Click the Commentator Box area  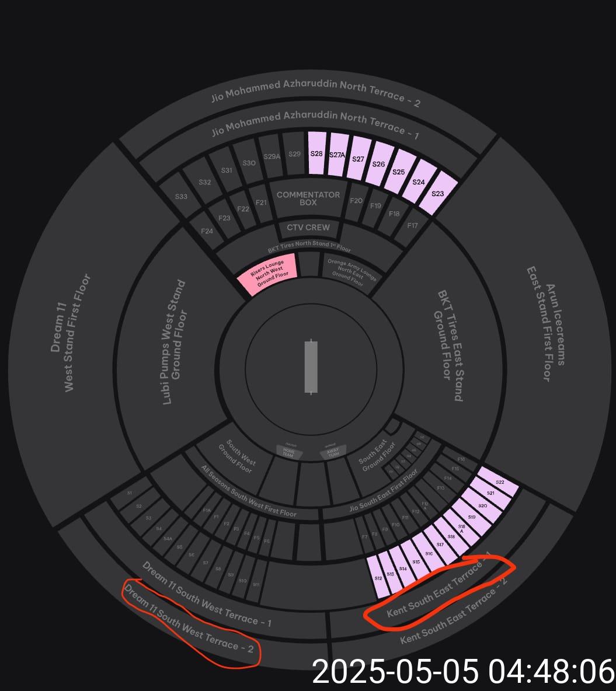(308, 198)
